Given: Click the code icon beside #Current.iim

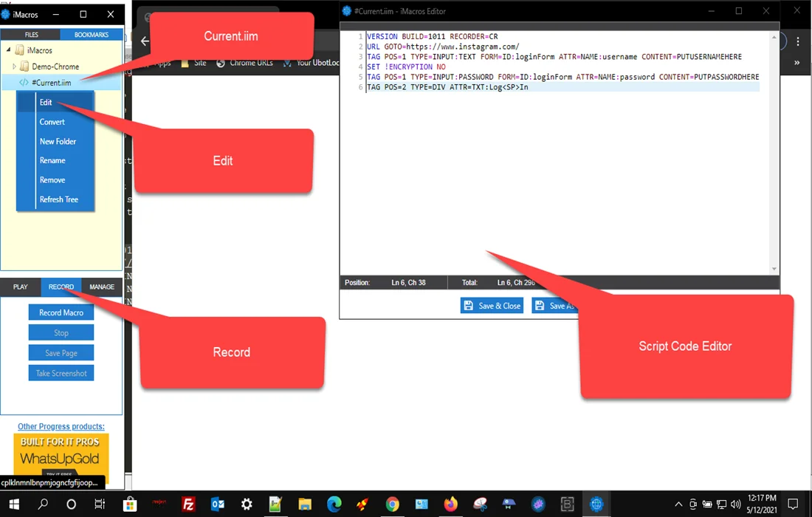Looking at the screenshot, I should pyautogui.click(x=24, y=83).
